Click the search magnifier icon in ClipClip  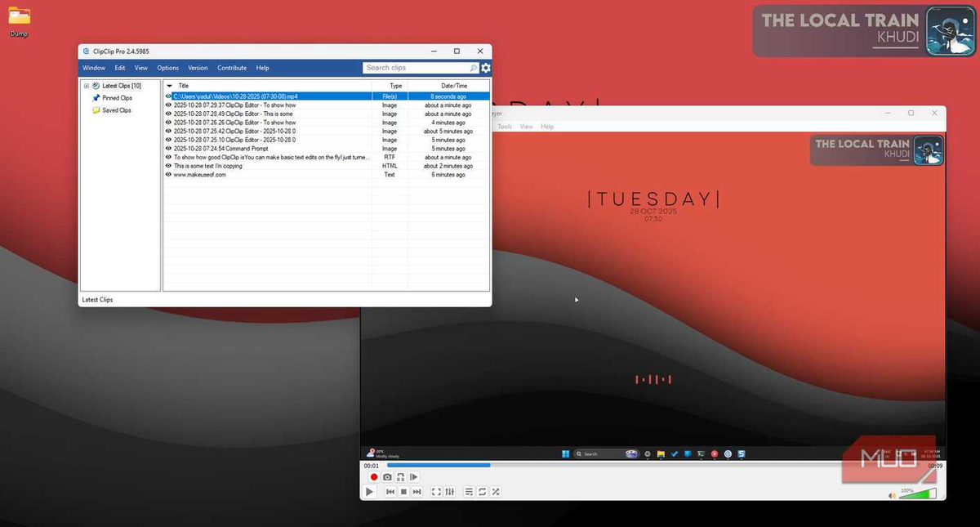tap(474, 68)
